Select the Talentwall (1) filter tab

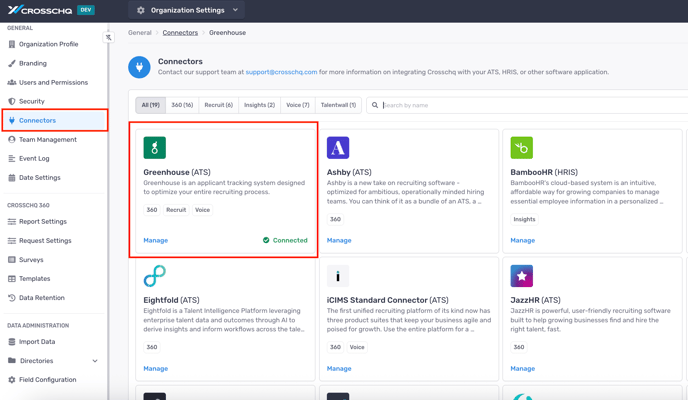(x=338, y=105)
